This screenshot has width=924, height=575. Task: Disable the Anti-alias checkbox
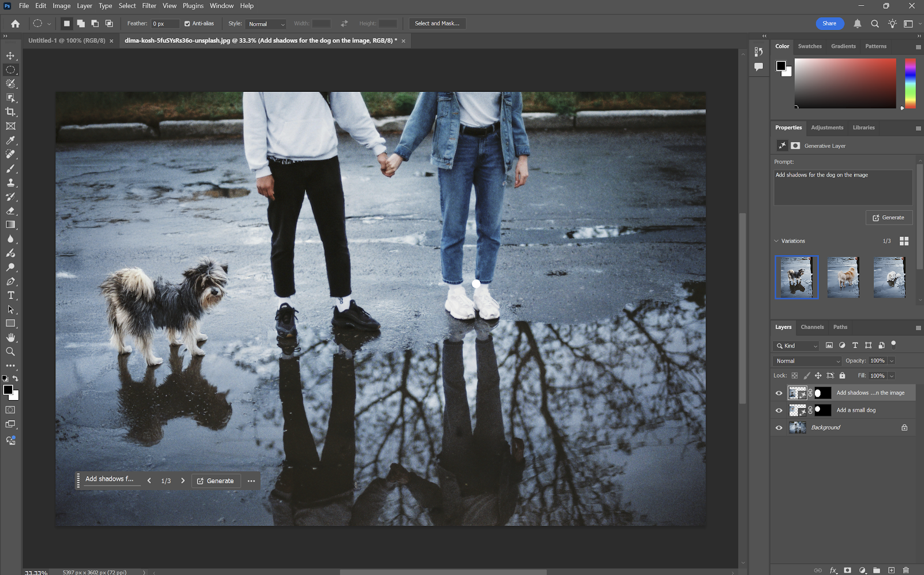coord(186,24)
